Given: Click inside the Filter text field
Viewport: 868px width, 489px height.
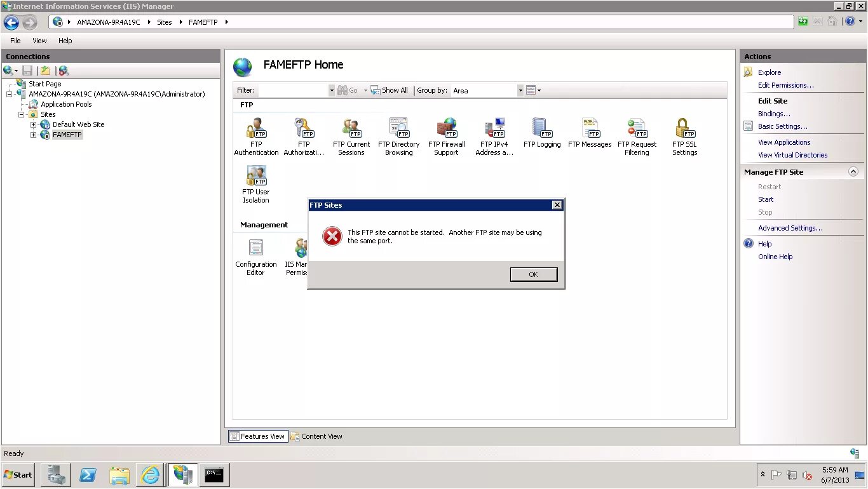Looking at the screenshot, I should tap(293, 90).
